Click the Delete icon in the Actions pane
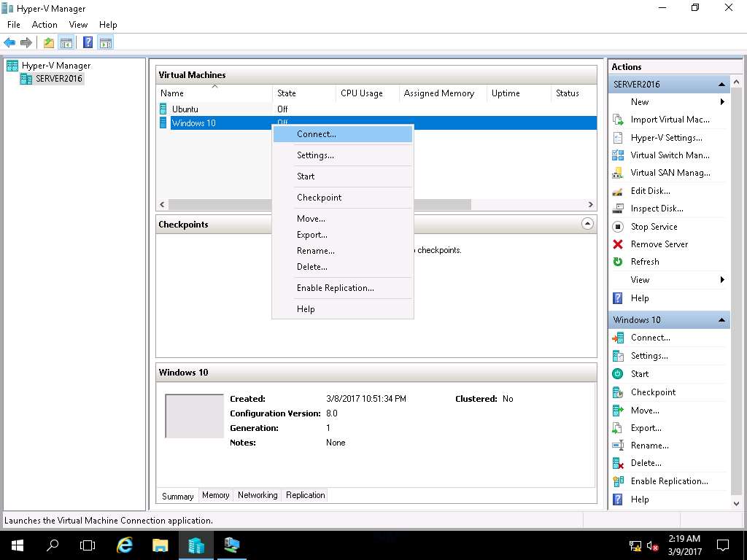The image size is (747, 560). (618, 463)
